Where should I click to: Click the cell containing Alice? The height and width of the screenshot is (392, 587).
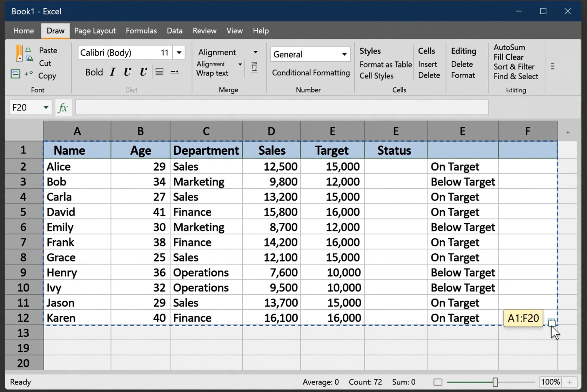click(x=77, y=166)
